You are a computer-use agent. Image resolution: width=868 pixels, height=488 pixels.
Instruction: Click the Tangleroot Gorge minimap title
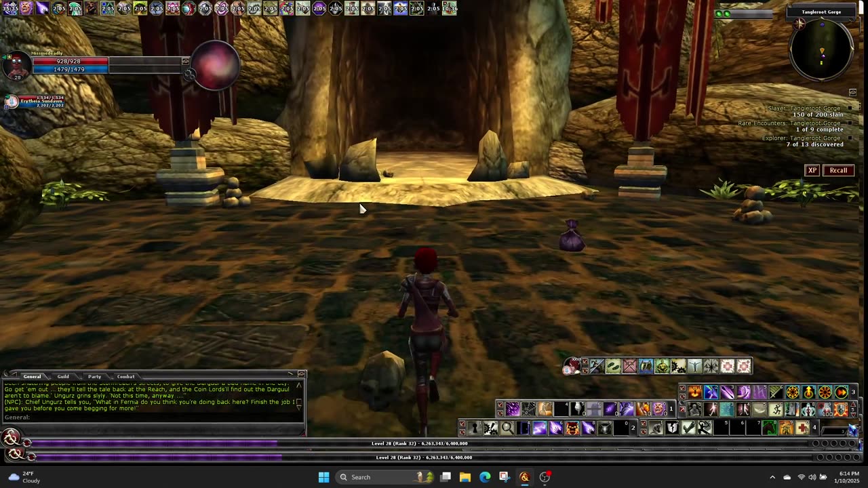(821, 12)
